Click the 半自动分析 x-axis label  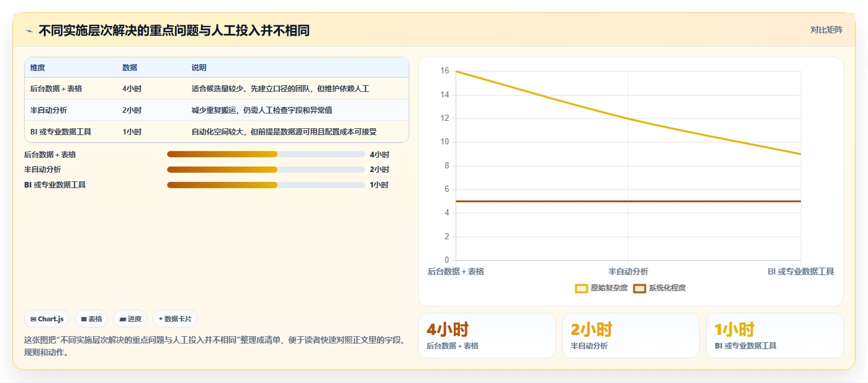coord(628,271)
